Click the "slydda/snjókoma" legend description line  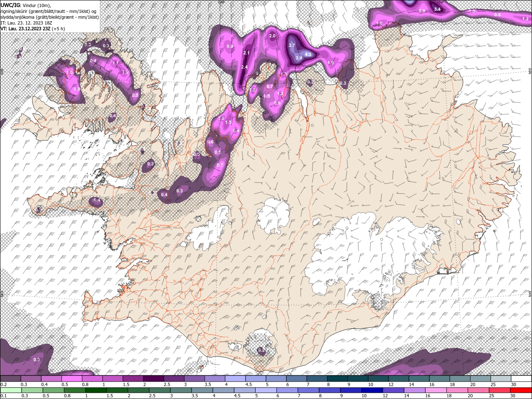pos(49,17)
